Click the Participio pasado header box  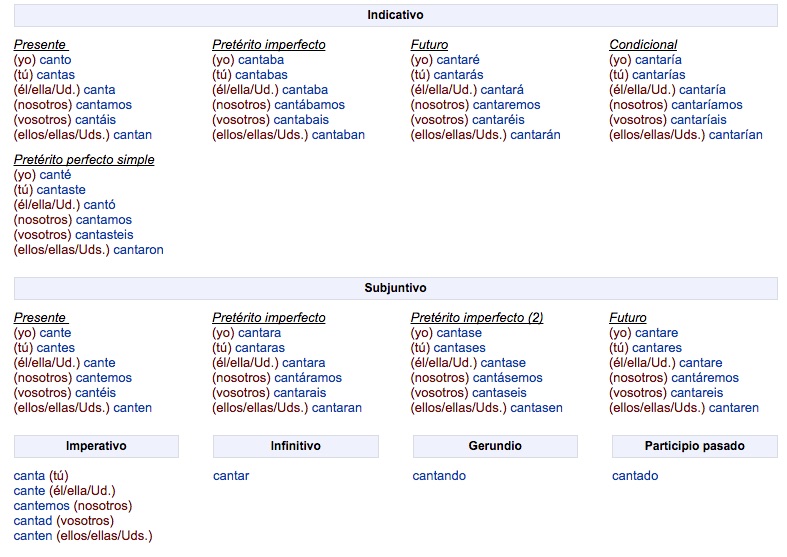pyautogui.click(x=695, y=446)
